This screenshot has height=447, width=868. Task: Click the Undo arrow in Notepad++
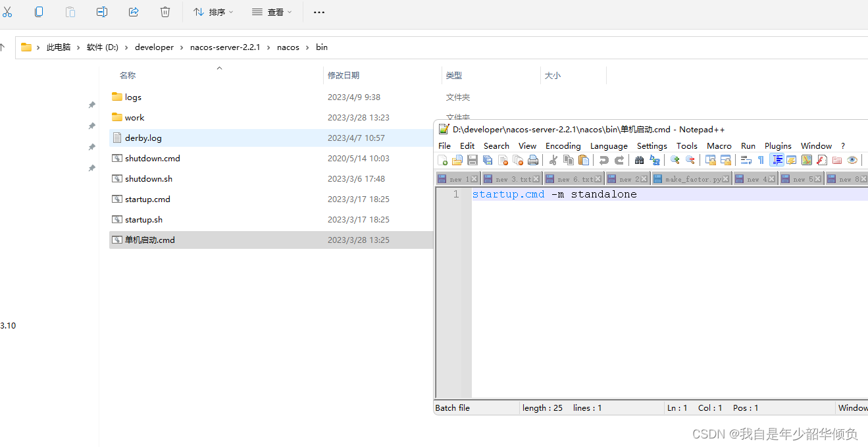point(603,160)
